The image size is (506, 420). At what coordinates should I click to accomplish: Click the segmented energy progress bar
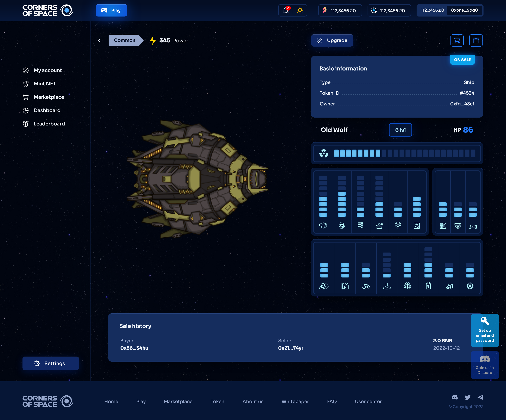coord(405,153)
